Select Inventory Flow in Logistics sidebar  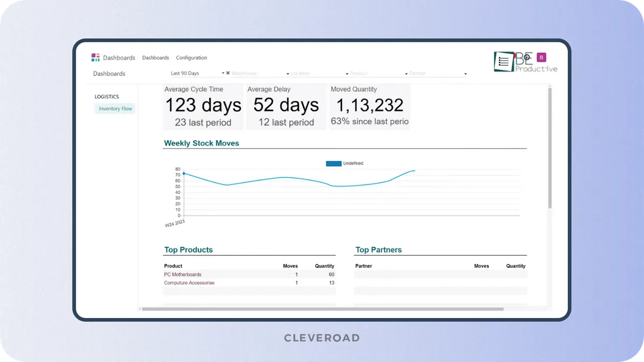click(x=115, y=109)
